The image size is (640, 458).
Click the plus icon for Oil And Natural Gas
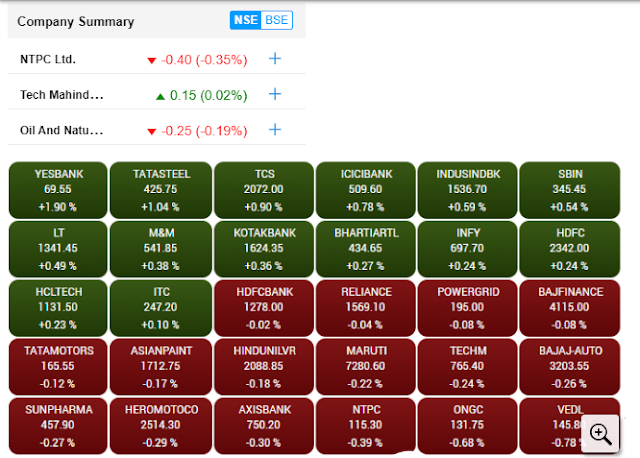click(x=275, y=130)
